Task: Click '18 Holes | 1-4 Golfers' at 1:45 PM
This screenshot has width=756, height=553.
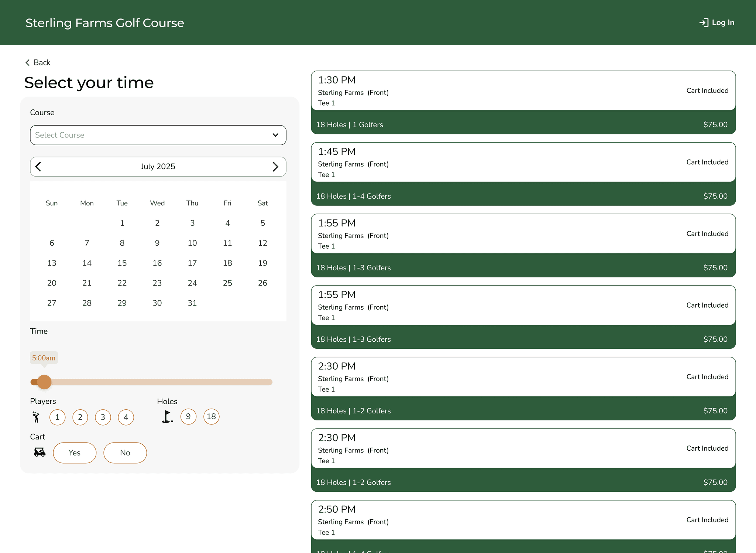Action: pos(353,197)
